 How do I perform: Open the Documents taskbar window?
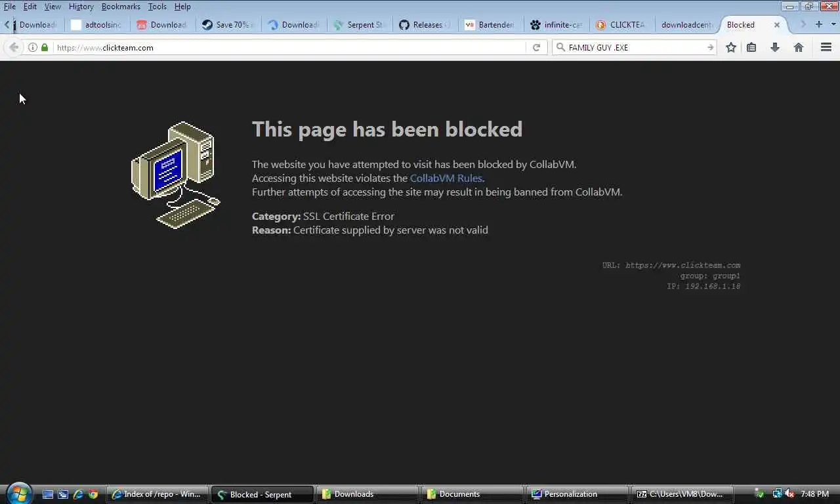tap(472, 494)
